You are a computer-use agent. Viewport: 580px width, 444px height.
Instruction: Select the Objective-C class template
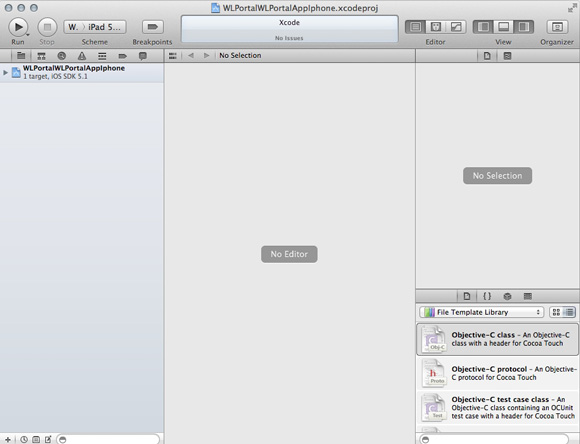coord(498,339)
